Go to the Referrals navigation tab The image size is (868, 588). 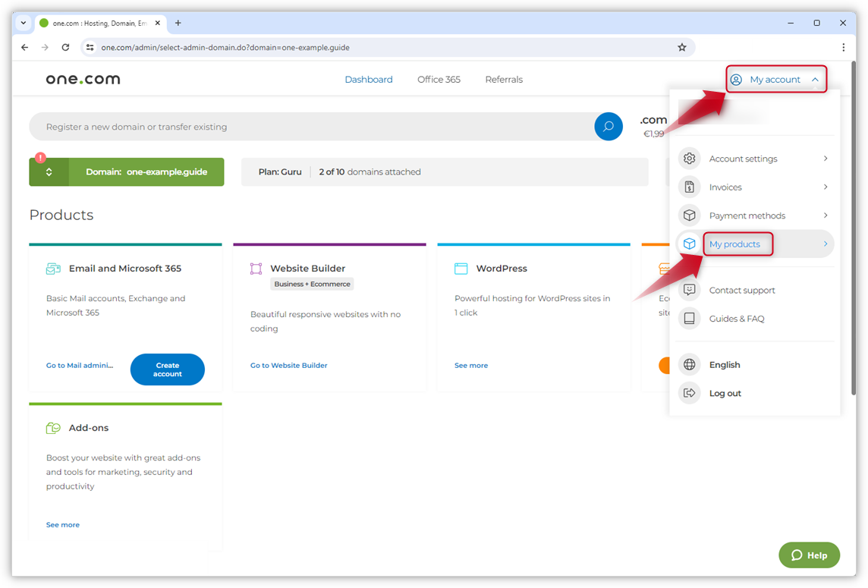click(504, 80)
